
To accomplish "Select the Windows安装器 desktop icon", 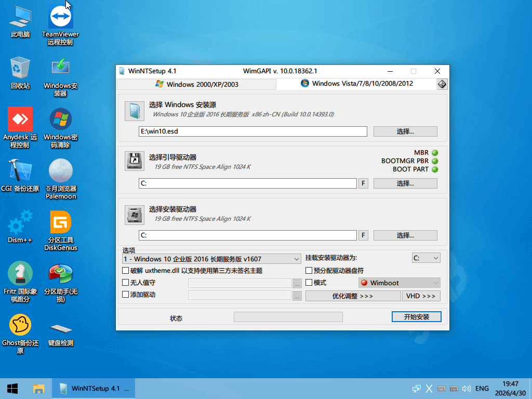I will (x=60, y=77).
